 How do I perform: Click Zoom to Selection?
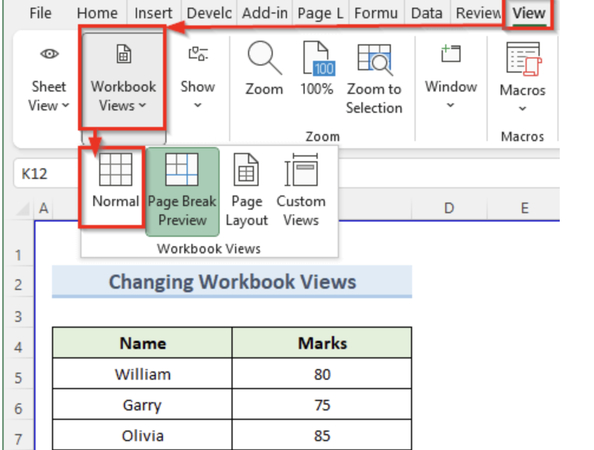tap(374, 78)
